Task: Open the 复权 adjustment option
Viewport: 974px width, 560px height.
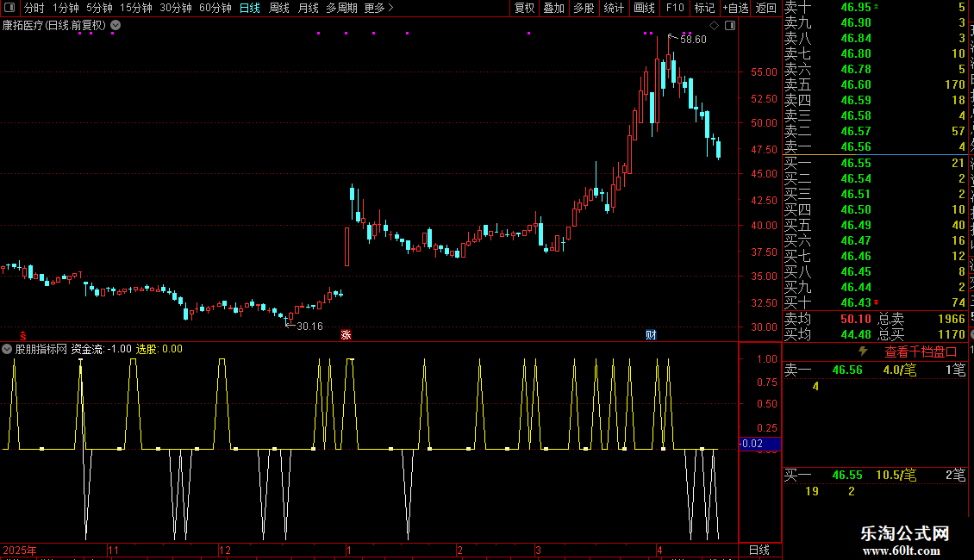Action: 524,8
